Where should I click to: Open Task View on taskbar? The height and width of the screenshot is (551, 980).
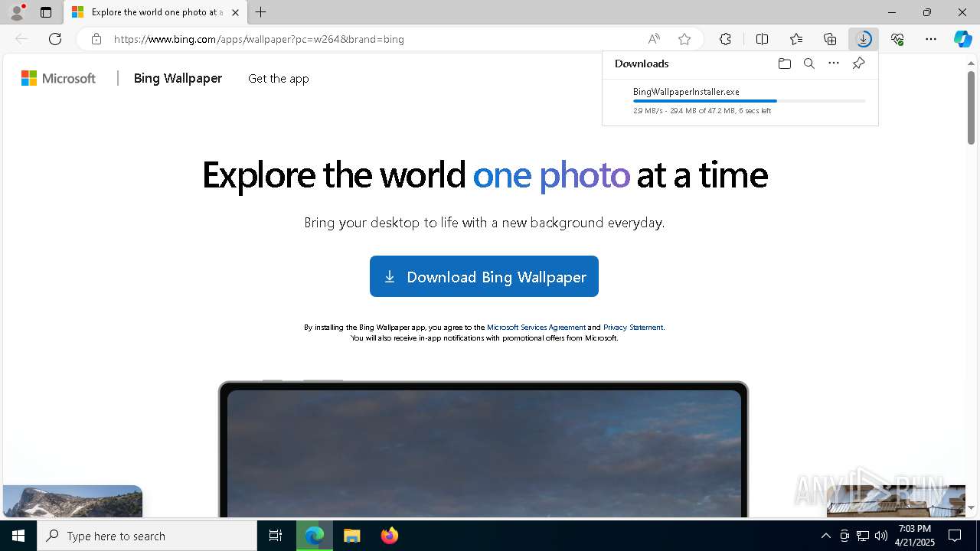click(x=276, y=536)
